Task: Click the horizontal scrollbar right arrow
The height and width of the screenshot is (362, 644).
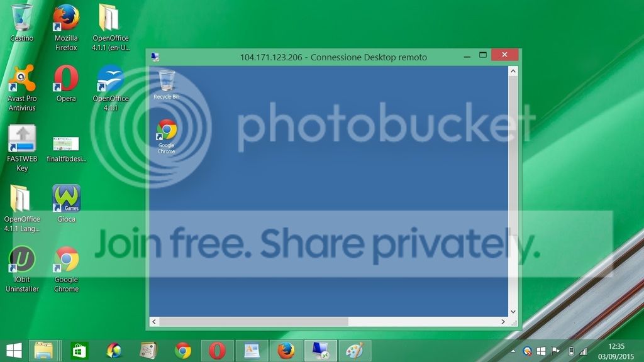Action: click(503, 322)
